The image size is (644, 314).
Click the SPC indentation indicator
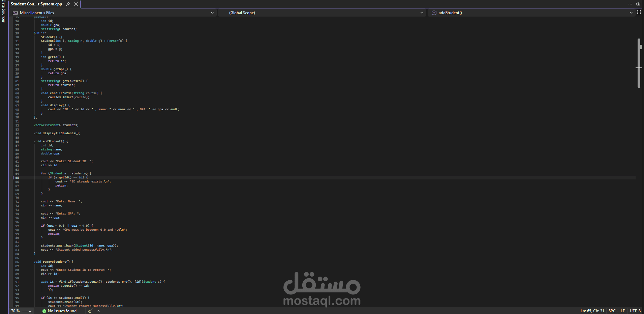[x=612, y=311]
